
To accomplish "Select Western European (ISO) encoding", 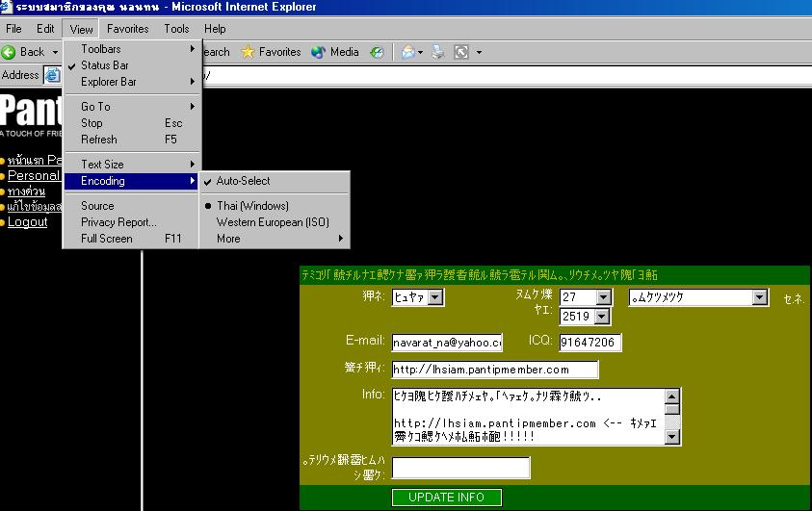I will coord(274,222).
